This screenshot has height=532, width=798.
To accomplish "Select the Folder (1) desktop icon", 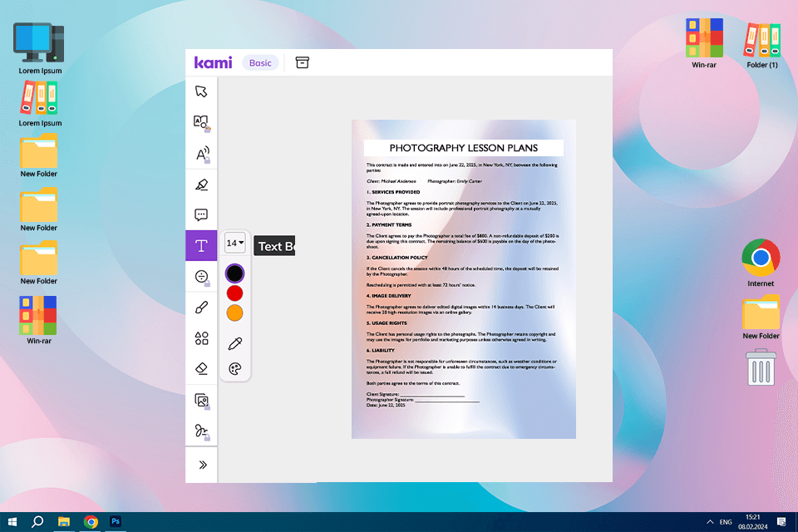I will [762, 44].
